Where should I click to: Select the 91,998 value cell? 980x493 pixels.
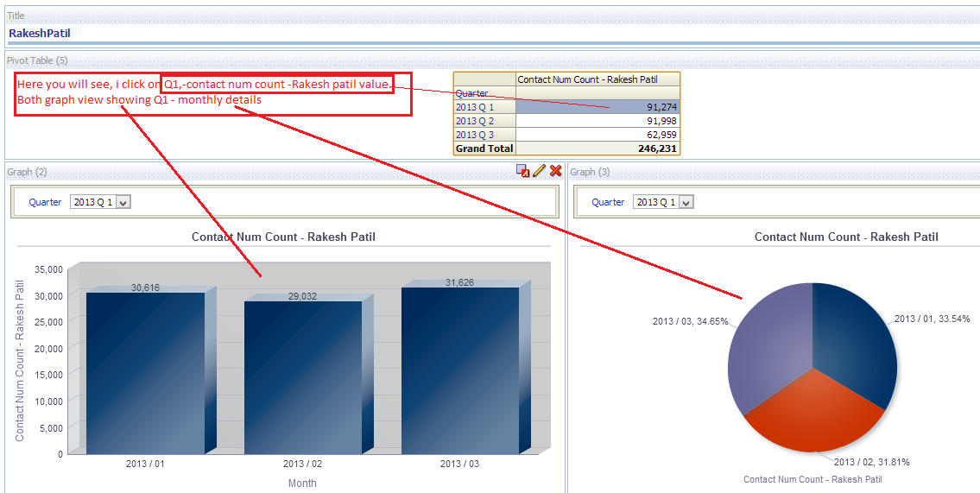(597, 121)
